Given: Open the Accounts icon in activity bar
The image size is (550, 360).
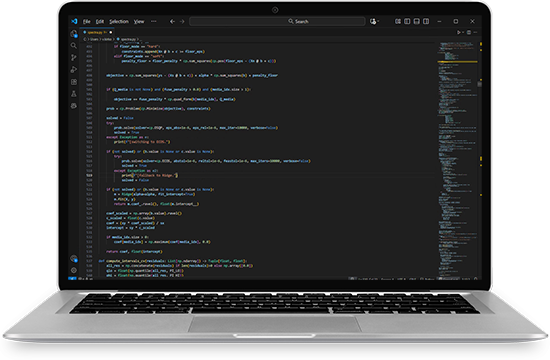Looking at the screenshot, I should (x=74, y=259).
